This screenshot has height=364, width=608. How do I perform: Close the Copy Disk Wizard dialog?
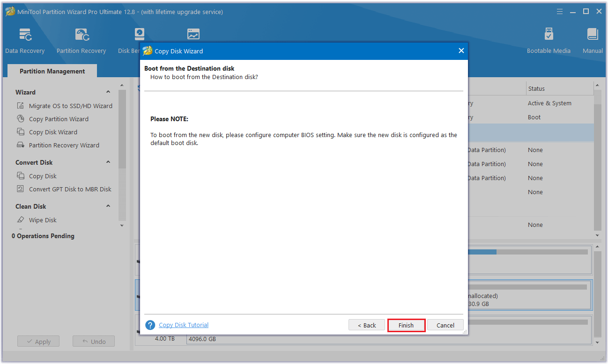[461, 51]
